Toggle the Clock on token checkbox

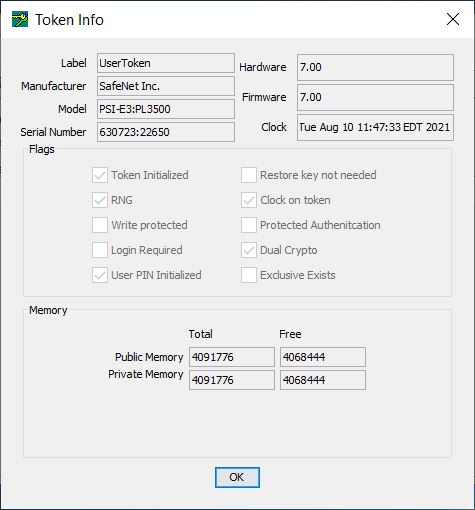tap(249, 200)
